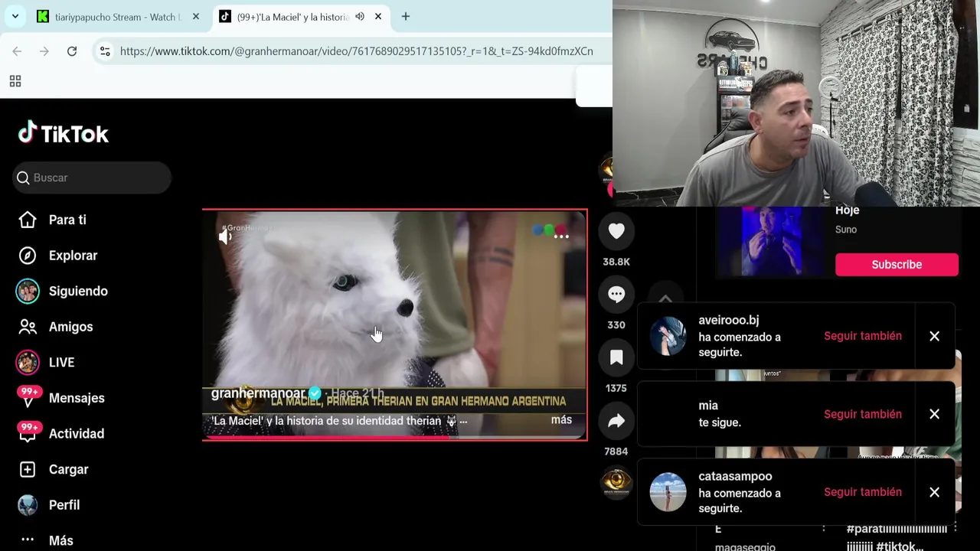Mute the video with speaker icon

click(x=225, y=236)
